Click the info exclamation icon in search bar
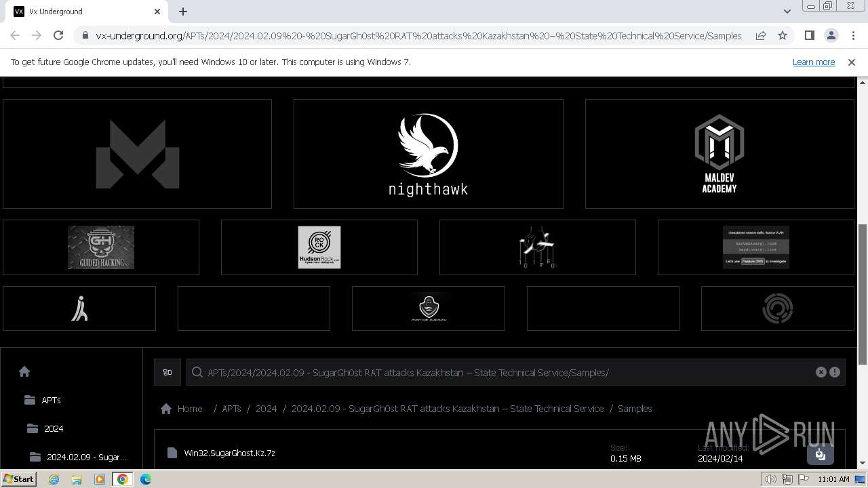The height and width of the screenshot is (488, 868). coord(835,372)
